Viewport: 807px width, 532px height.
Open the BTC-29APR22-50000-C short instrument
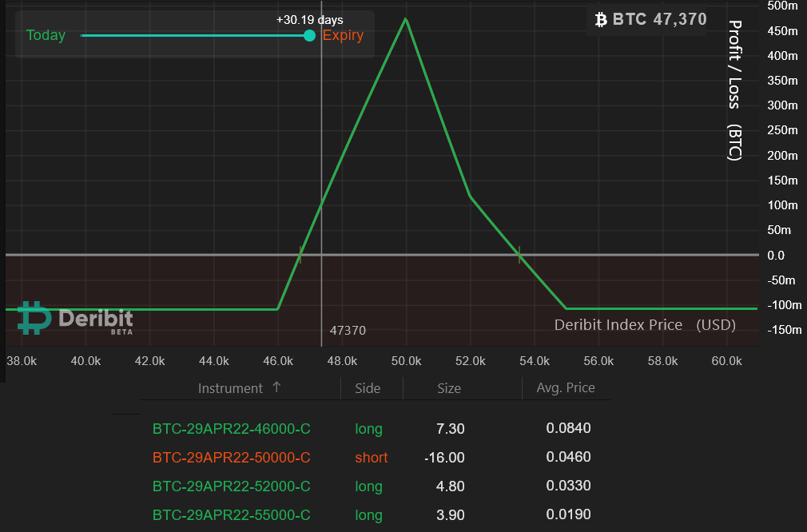point(231,458)
